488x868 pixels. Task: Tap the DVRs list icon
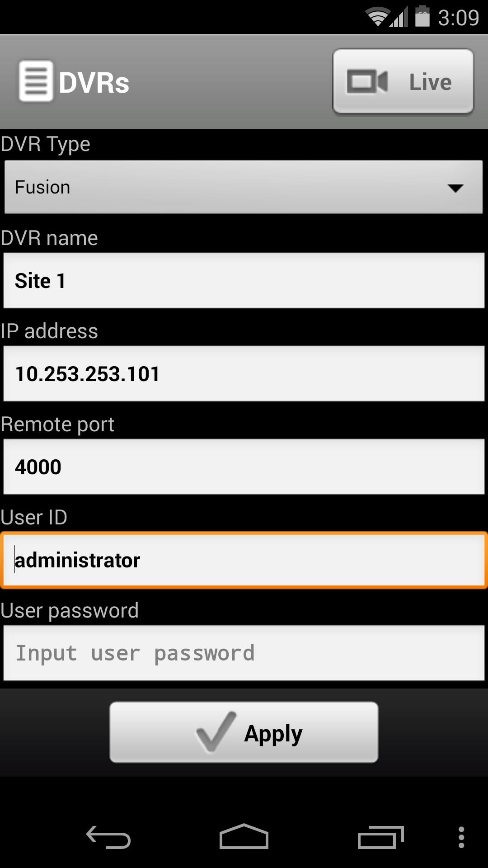[x=36, y=81]
